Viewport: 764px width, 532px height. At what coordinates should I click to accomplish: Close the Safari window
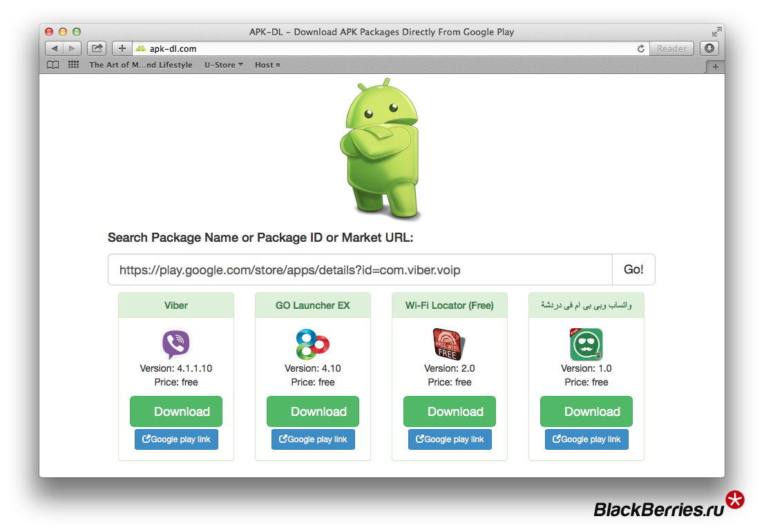[x=49, y=32]
